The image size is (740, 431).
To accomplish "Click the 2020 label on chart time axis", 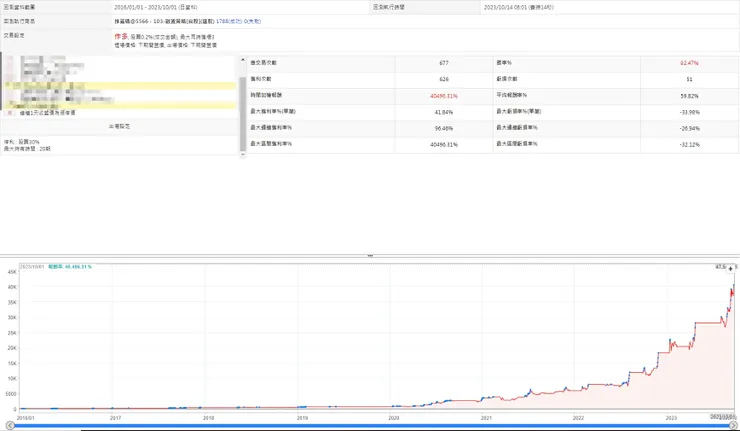I will [x=393, y=418].
